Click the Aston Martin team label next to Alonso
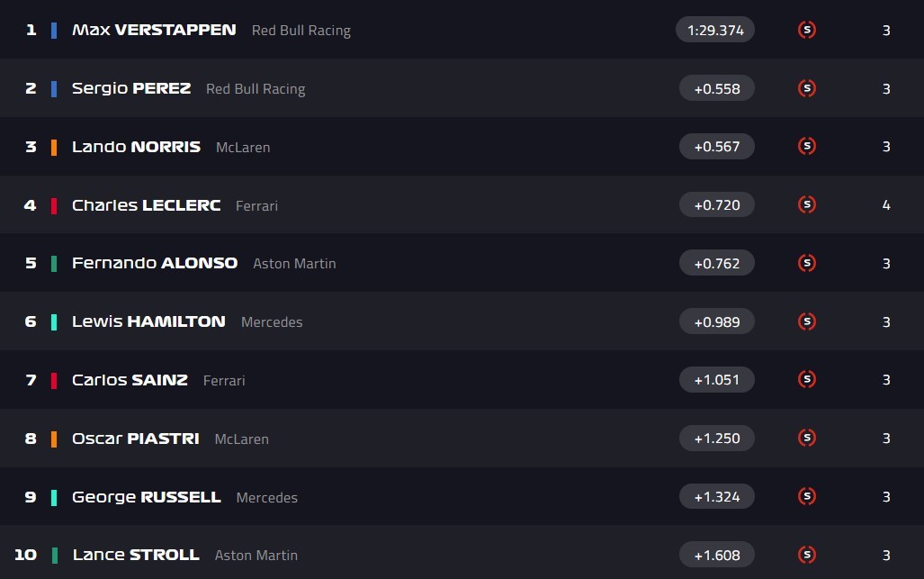This screenshot has width=924, height=579. [x=294, y=264]
